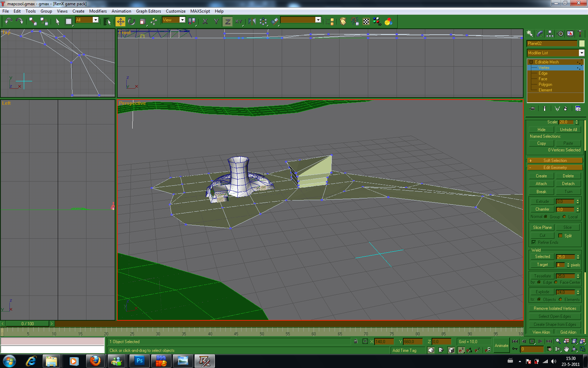Expand the Soft Selection rollout
Viewport: 588px width, 368px height.
pos(555,161)
